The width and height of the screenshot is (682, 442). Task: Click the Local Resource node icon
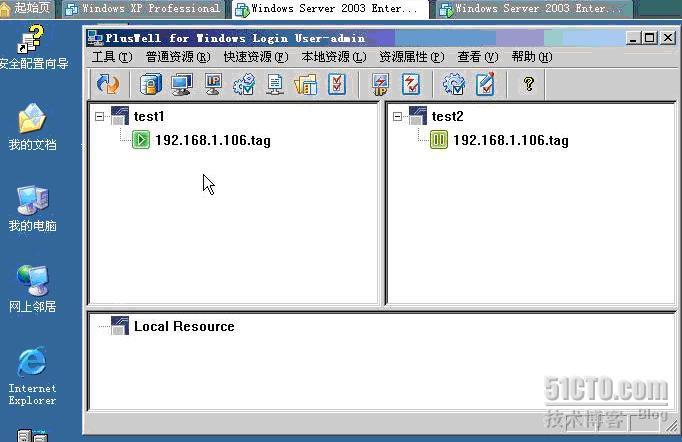tap(120, 325)
